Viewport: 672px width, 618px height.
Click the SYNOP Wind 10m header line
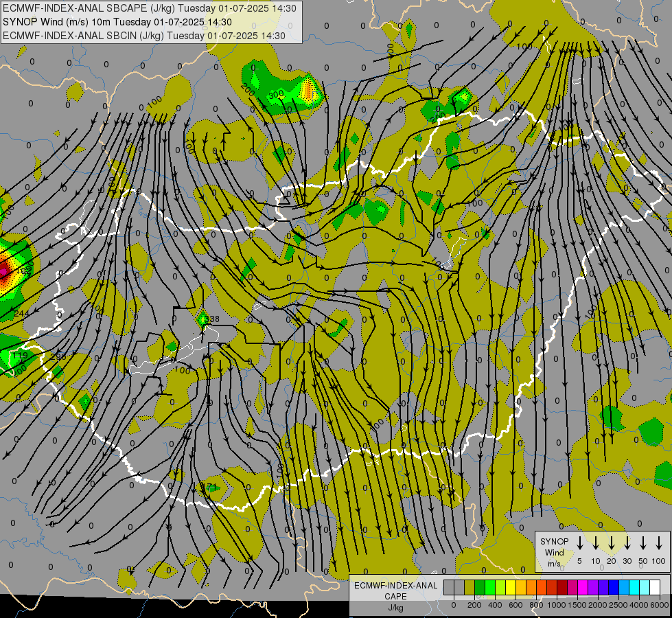click(x=117, y=22)
